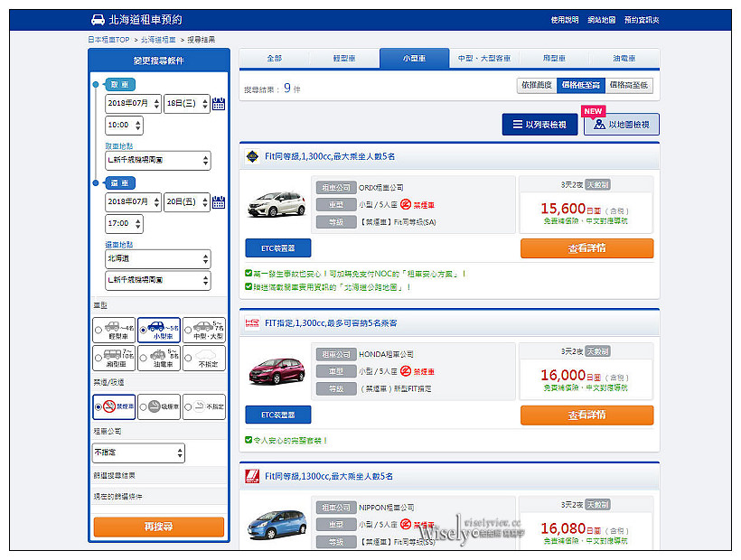Viewport: 741px width, 560px height.
Task: Click 查看詳情 on the first Fit listing
Action: point(586,247)
